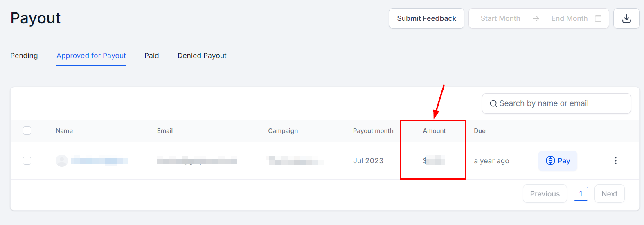The height and width of the screenshot is (225, 644).
Task: Check the Jul 2023 payout row checkbox
Action: point(27,161)
